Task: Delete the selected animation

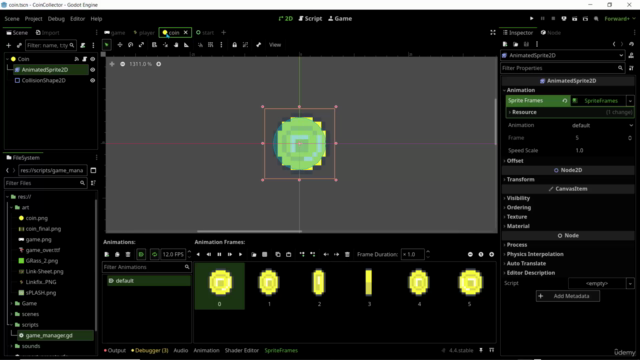Action: [x=128, y=254]
